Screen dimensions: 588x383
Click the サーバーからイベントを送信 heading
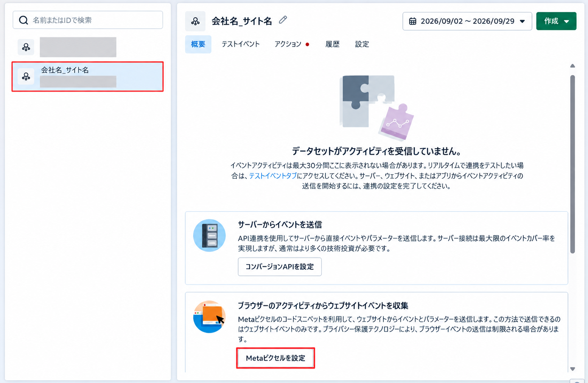(x=280, y=225)
